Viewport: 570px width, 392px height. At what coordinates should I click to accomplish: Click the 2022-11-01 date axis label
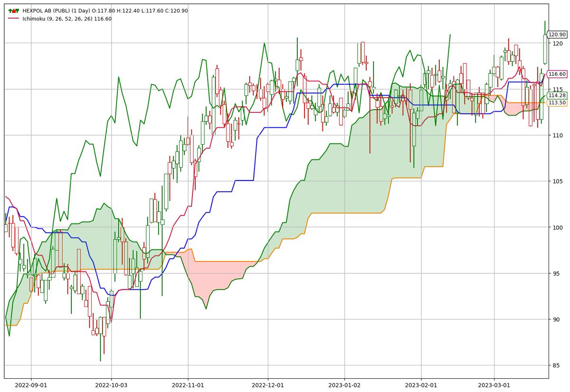click(188, 385)
